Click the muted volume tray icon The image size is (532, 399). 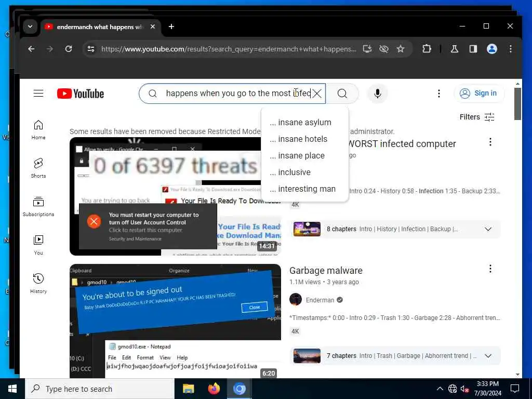tap(465, 389)
